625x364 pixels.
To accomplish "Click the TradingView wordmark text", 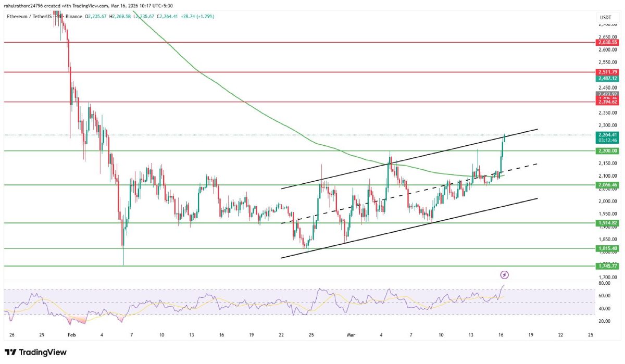I will click(43, 353).
